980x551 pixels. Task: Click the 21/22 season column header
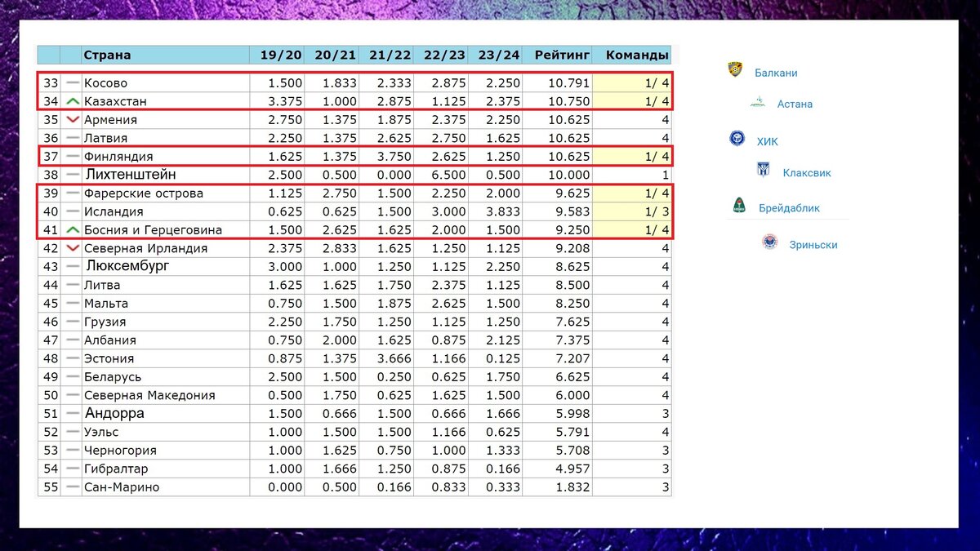[390, 55]
